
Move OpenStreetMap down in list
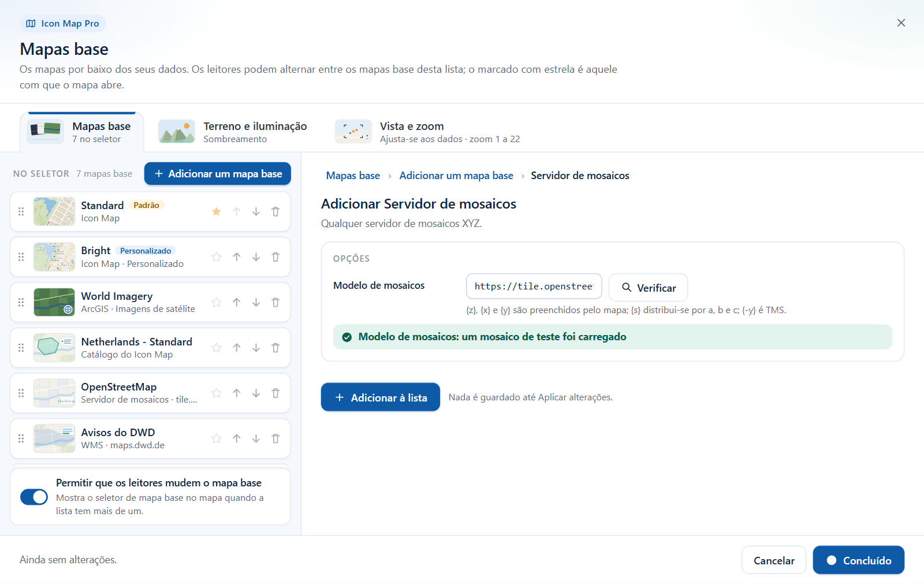tap(256, 393)
